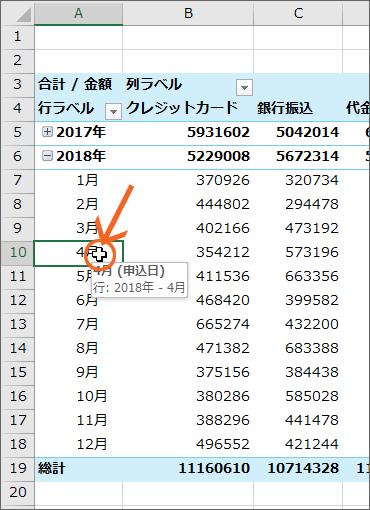Click cell value 585028
The image size is (370, 510).
(x=312, y=396)
